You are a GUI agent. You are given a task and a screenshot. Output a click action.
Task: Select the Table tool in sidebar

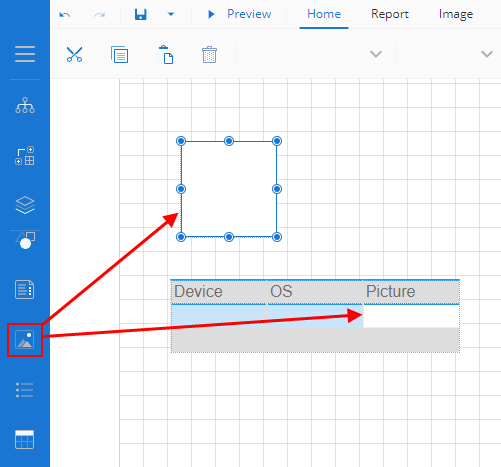[25, 439]
